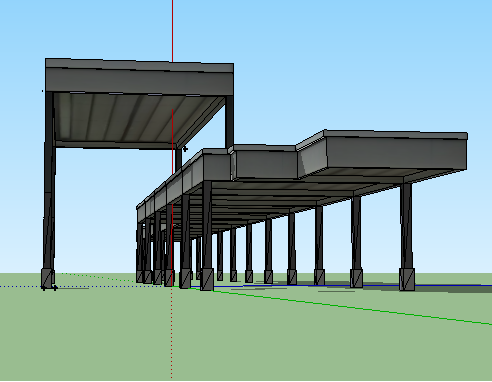Select the tall canopy's far-left column
492x382 pixels.
click(49, 180)
